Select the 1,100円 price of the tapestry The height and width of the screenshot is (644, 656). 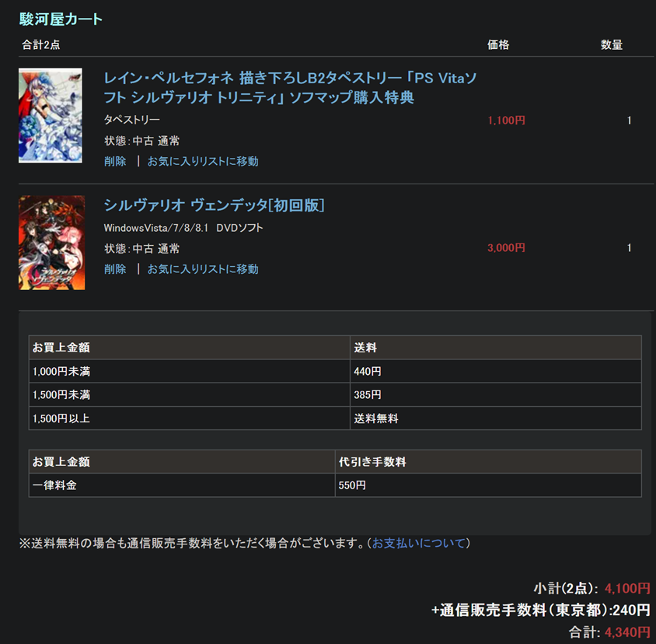click(x=507, y=121)
